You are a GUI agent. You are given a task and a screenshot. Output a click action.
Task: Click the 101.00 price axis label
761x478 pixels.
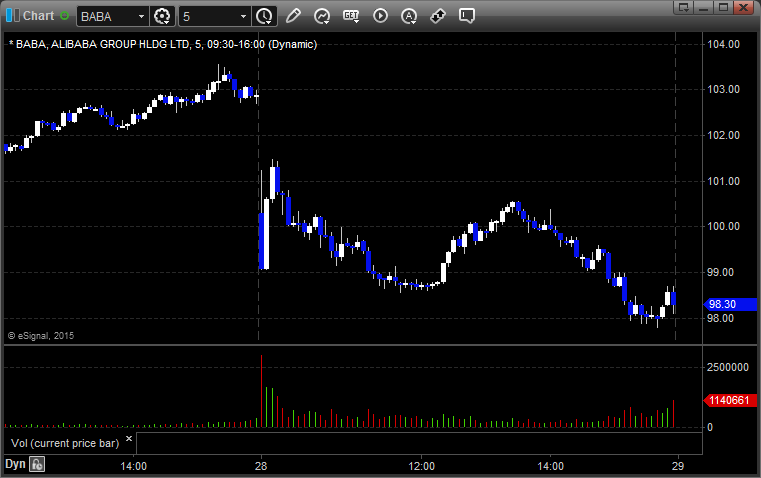coord(724,181)
